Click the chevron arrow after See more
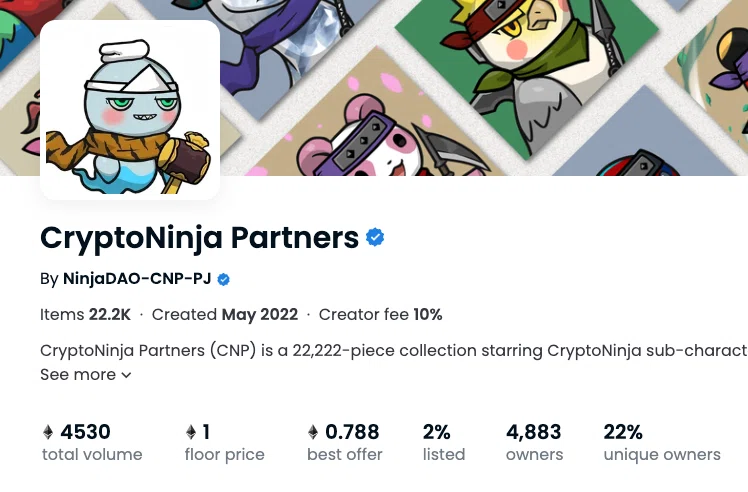This screenshot has width=748, height=492. pyautogui.click(x=126, y=375)
